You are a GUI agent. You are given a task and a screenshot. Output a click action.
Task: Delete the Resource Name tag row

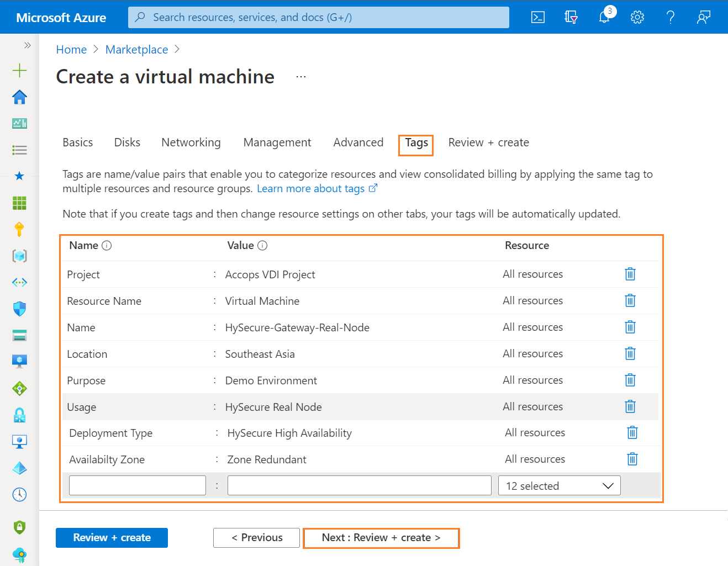point(630,300)
